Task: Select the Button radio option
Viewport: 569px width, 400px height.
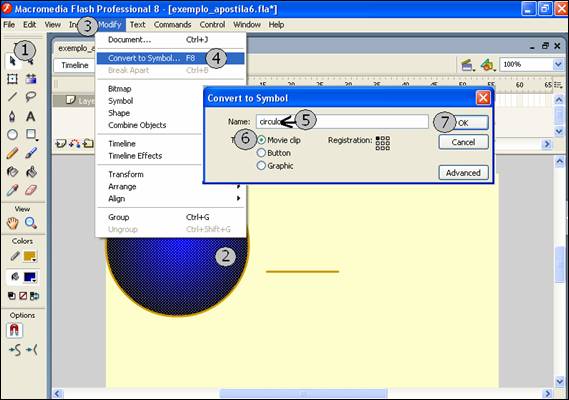Action: pyautogui.click(x=261, y=153)
